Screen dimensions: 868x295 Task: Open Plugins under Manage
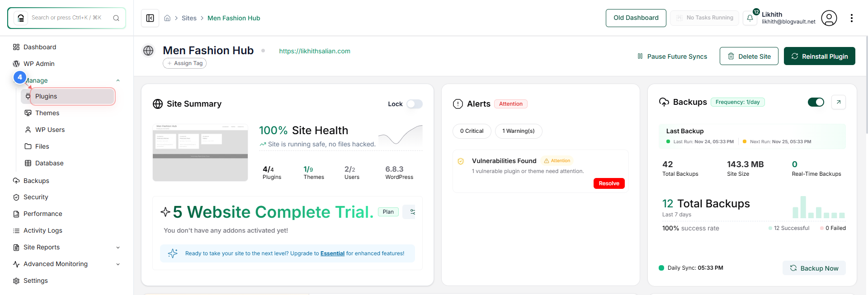point(68,96)
